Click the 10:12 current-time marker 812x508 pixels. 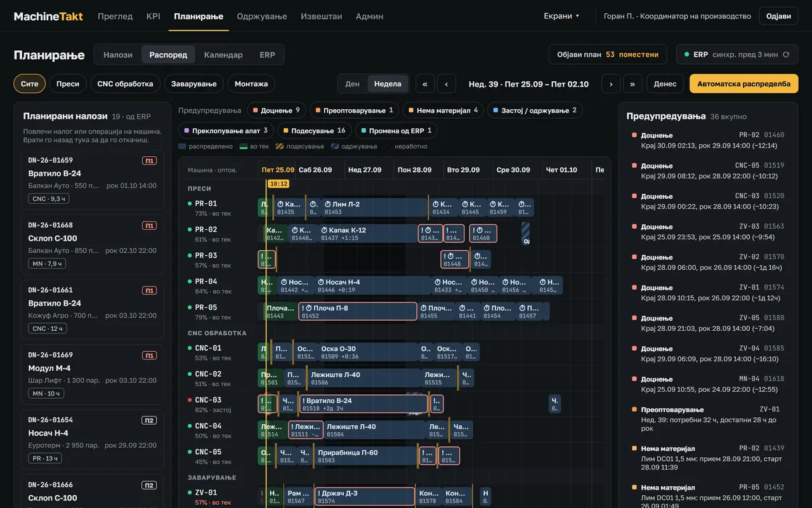click(278, 184)
